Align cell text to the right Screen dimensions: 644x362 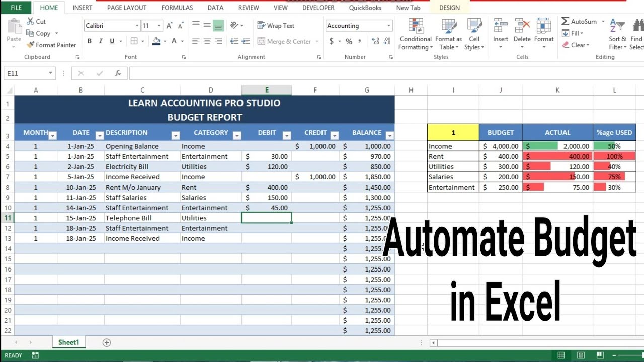pos(218,41)
